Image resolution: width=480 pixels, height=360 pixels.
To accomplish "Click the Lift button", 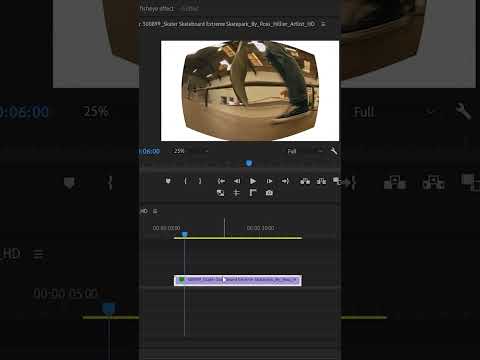I will (x=305, y=181).
